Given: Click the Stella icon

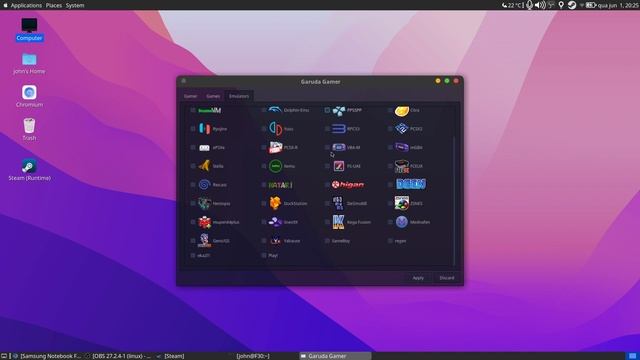Looking at the screenshot, I should [x=204, y=166].
